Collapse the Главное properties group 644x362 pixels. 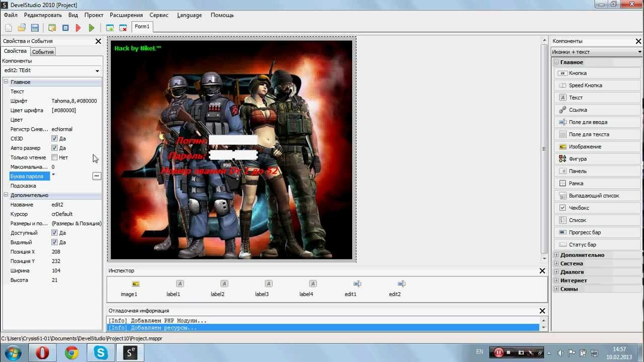pos(6,82)
